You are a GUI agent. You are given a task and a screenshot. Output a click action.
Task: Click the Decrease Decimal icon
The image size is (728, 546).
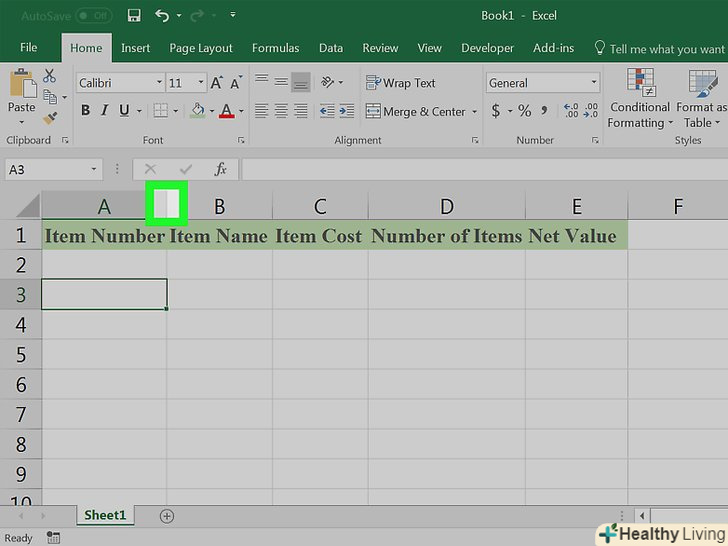click(x=591, y=110)
